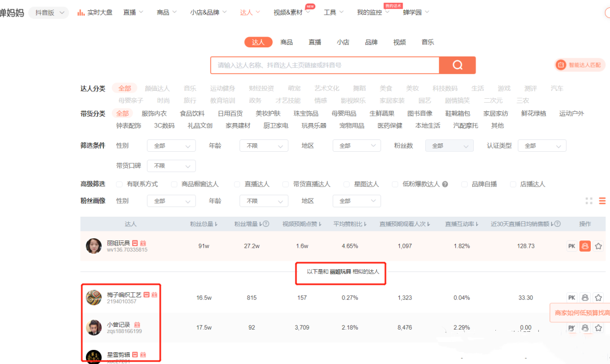
Task: Open 抖音版 version dropdown
Action: pos(49,12)
